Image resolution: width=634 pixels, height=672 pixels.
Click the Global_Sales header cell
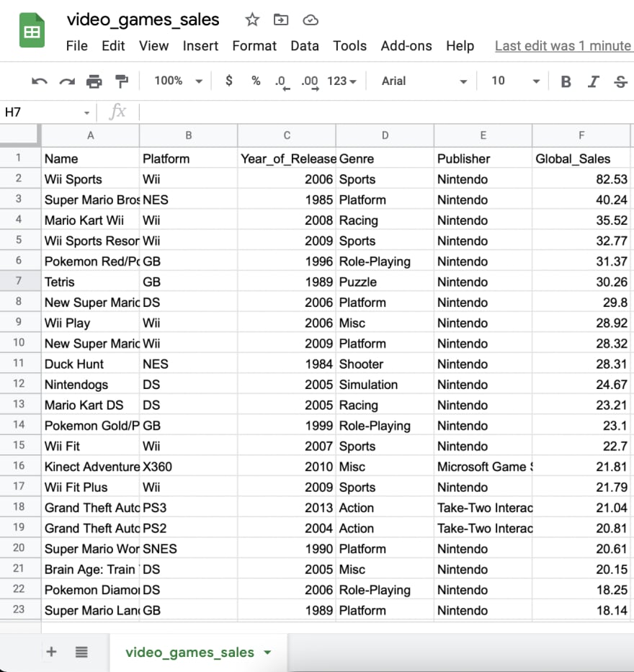pos(581,158)
